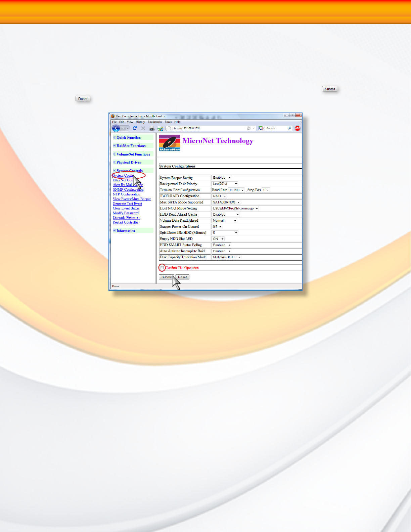The image size is (411, 532).
Task: Open the Spin Down Idle HDD dropdown
Action: click(x=225, y=233)
